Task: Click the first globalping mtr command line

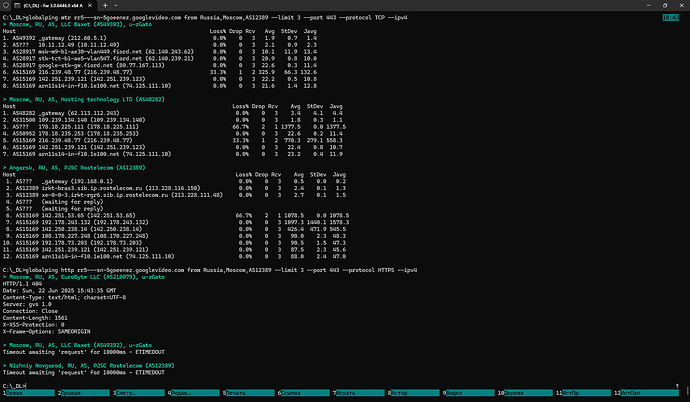Action: pos(205,18)
